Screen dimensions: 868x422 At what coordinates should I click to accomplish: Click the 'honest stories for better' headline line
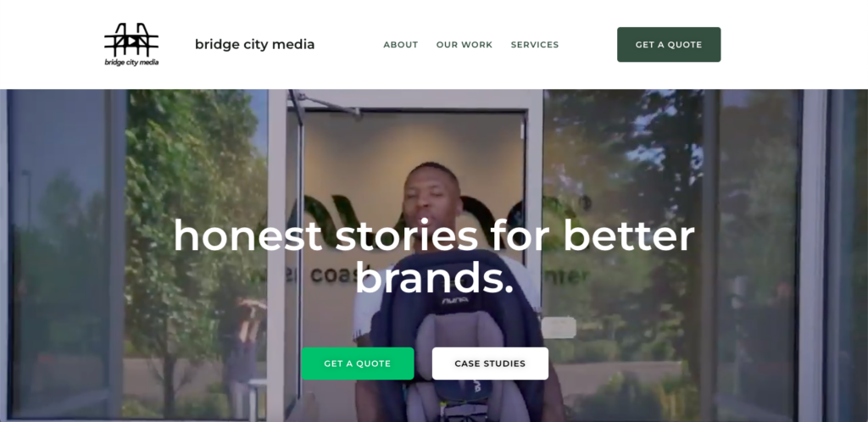(434, 236)
